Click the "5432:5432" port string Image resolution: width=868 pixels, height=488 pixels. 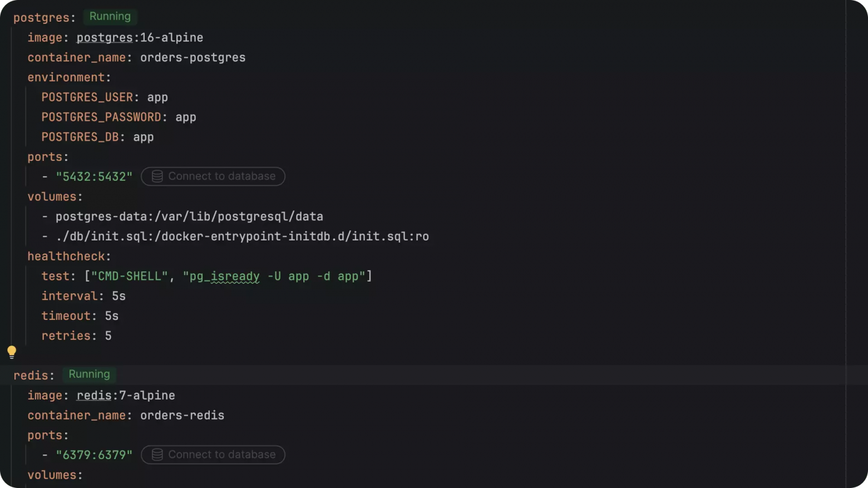click(x=94, y=177)
